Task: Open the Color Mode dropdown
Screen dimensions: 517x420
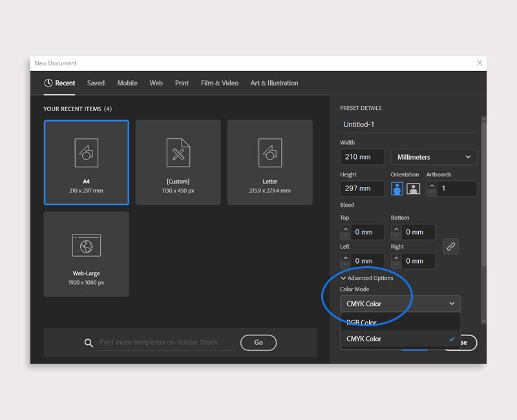Action: (400, 304)
